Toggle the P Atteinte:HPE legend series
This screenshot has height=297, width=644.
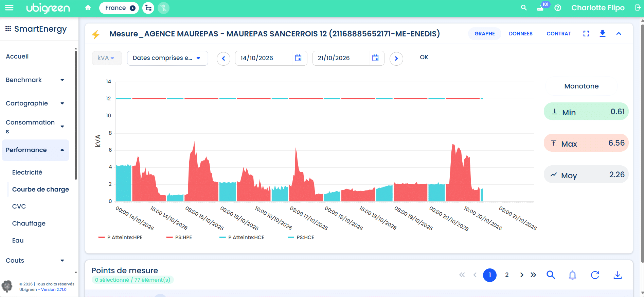click(120, 237)
